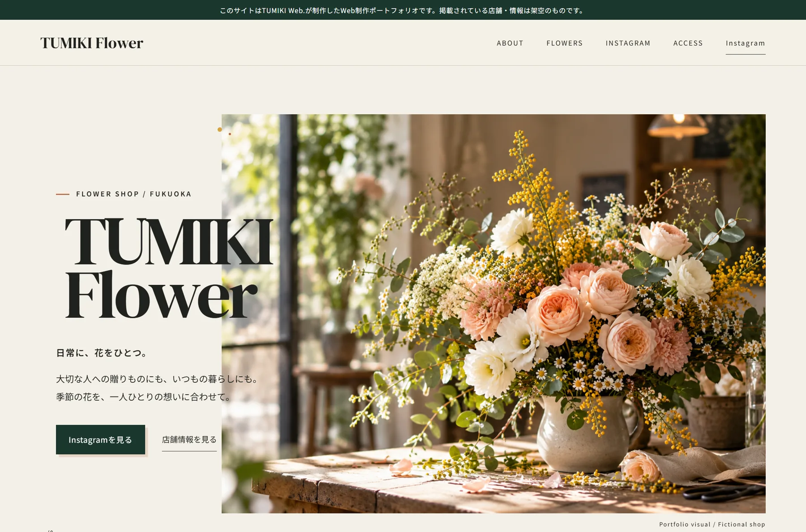
Task: Click the 季節の花を、一人ひとりの想いに合わせて。 line
Action: [x=143, y=397]
